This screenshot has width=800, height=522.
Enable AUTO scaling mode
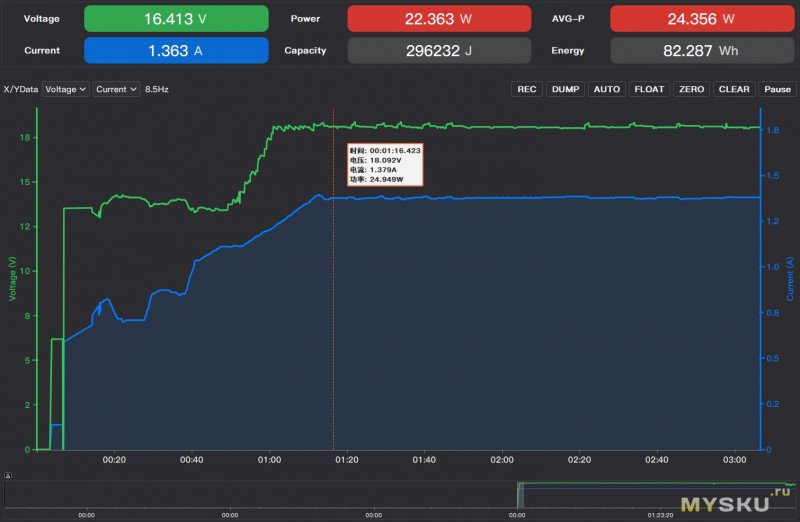[x=606, y=89]
